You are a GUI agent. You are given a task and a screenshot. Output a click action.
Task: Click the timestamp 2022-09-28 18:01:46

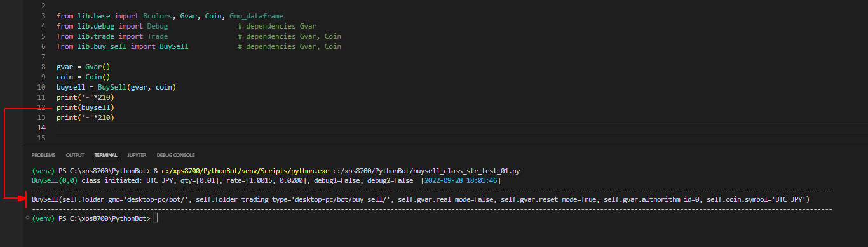coord(460,181)
